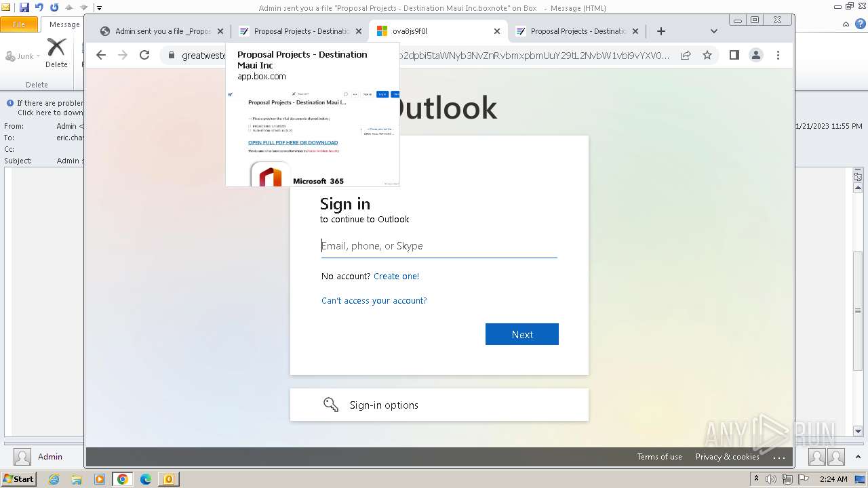Open Chrome three-dot menu
The image size is (868, 488).
pos(778,56)
